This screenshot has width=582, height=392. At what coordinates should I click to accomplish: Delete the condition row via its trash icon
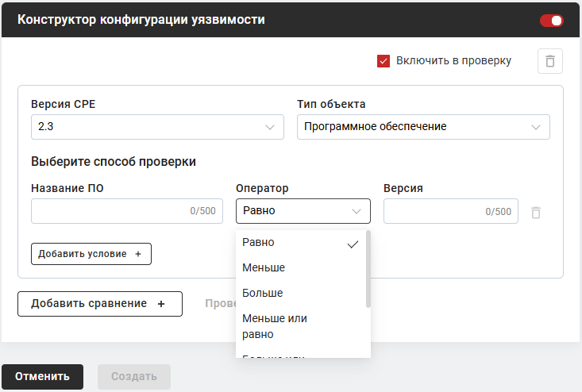(x=536, y=212)
